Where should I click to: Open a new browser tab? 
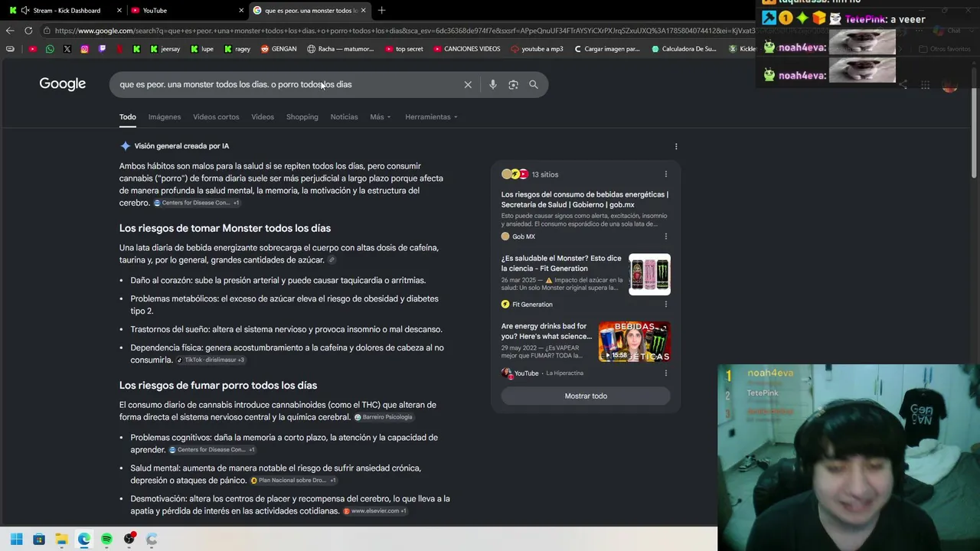381,11
